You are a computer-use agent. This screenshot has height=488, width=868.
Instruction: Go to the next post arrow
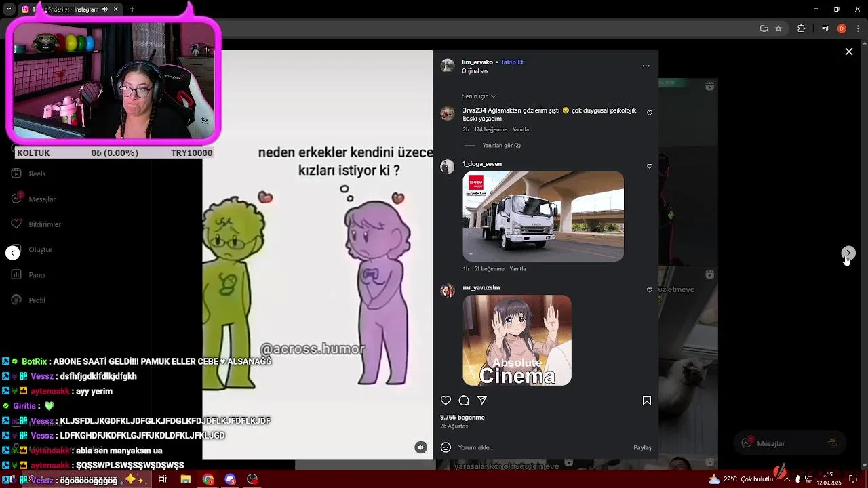tap(848, 253)
